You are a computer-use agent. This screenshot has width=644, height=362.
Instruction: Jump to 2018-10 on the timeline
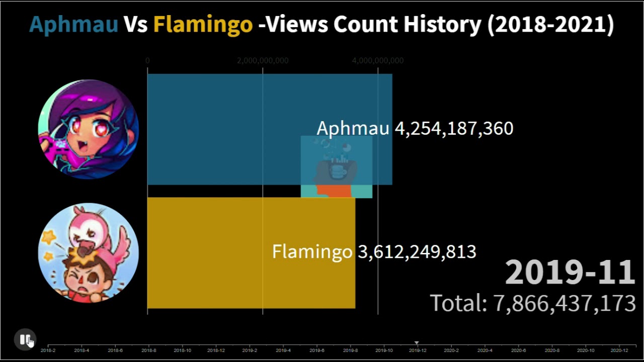183,350
